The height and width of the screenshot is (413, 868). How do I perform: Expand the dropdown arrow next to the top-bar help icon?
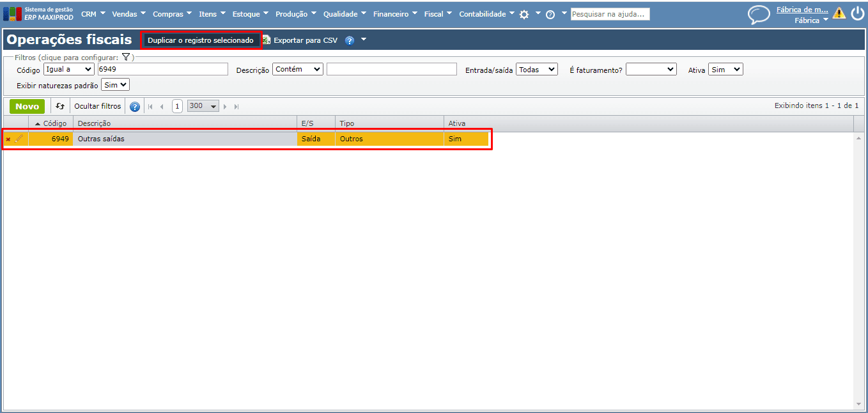[564, 13]
